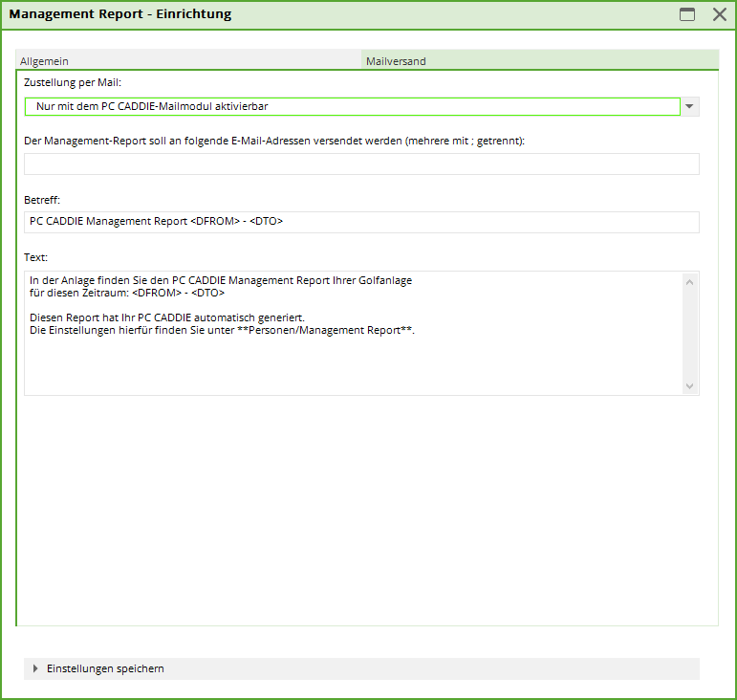Focus the E-Mail-Adressen input field
This screenshot has width=737, height=700.
(361, 164)
